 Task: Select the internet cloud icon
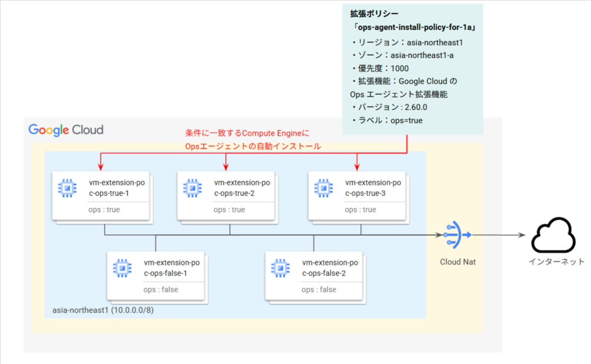[x=553, y=237]
